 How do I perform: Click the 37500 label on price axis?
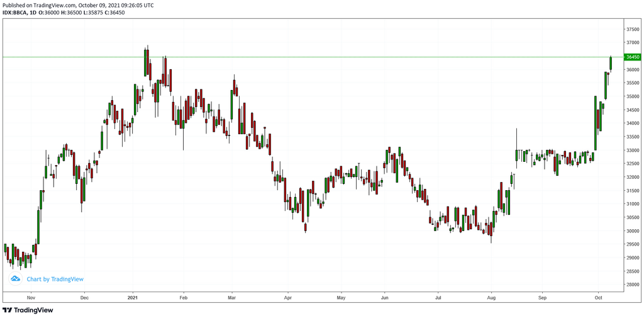[x=632, y=29]
